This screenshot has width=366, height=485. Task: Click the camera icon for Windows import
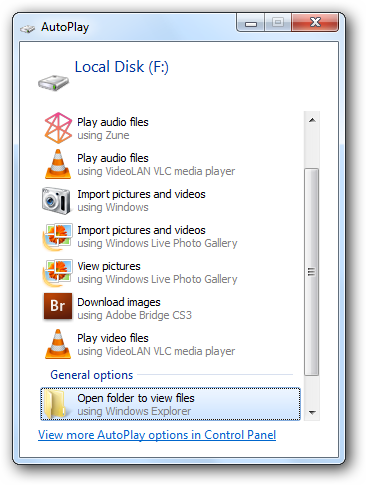point(56,200)
